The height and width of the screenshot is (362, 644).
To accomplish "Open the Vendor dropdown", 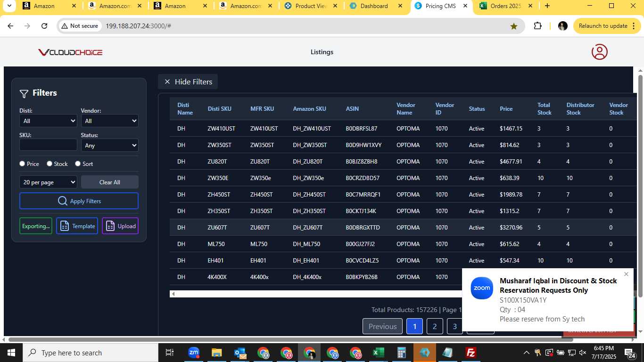I will 109,121.
